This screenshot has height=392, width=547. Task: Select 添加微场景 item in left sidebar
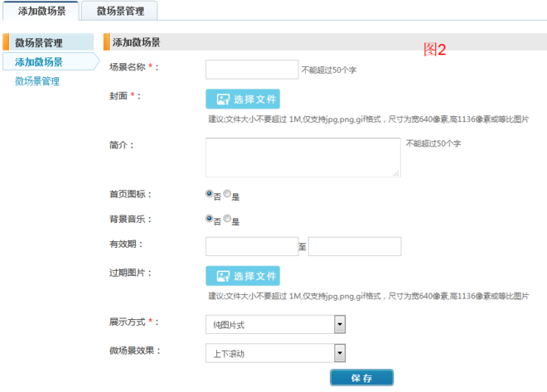coord(39,62)
